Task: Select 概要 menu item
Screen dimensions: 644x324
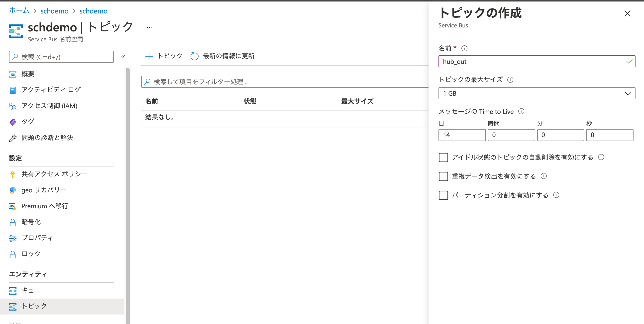Action: 62,74
